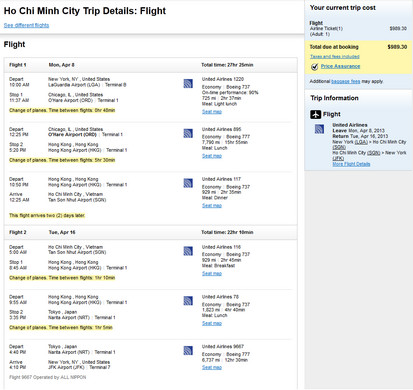Click 'Tan Son Nhut Airport (SGN)' arrival text
This screenshot has width=413, height=390.
[x=77, y=200]
